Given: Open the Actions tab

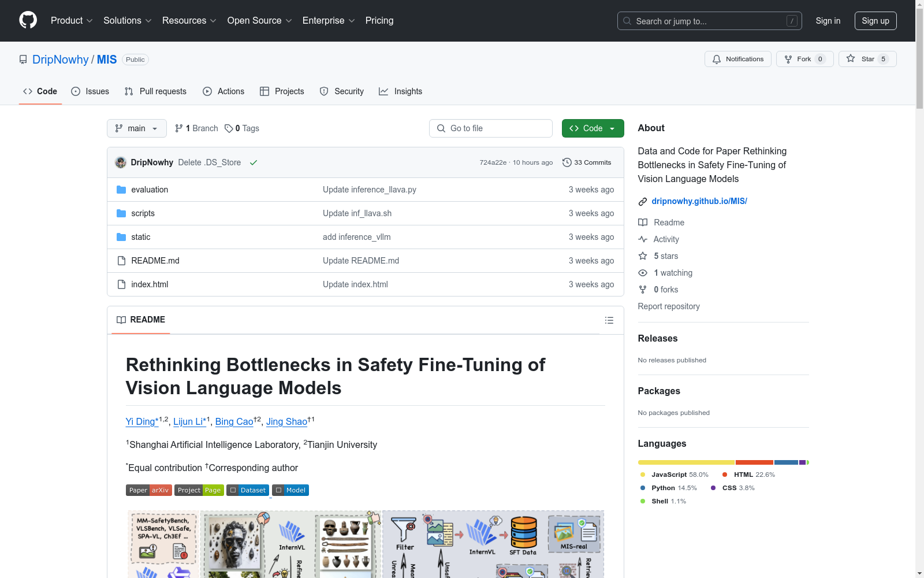Looking at the screenshot, I should pos(223,91).
